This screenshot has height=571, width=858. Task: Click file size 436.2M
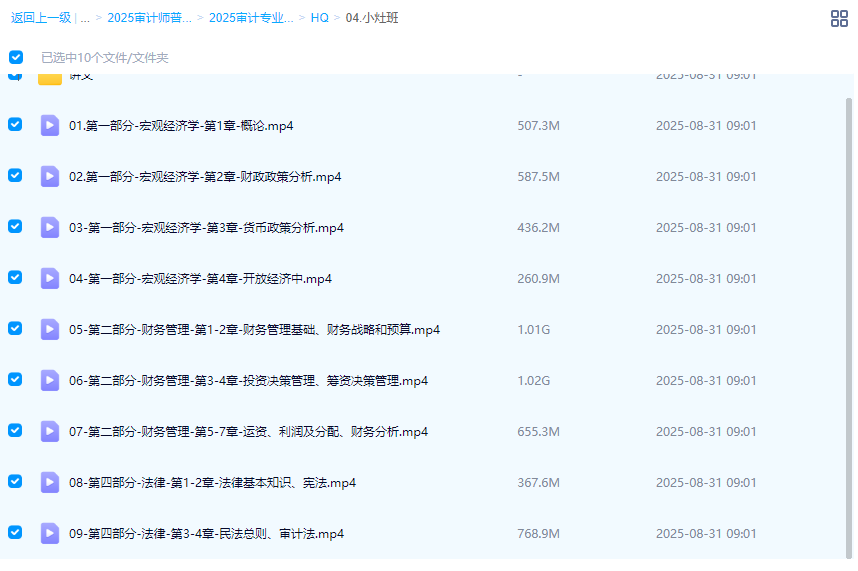(x=538, y=228)
